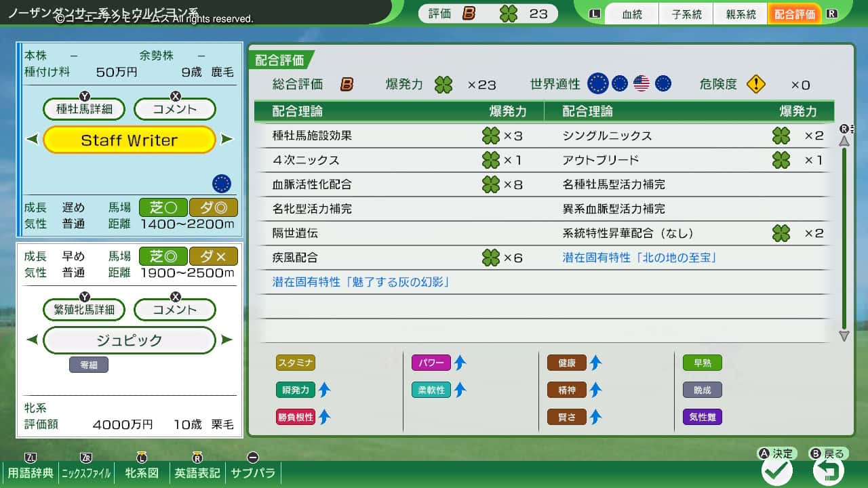
Task: Open the ニックスファイル nicks file
Action: pyautogui.click(x=87, y=474)
